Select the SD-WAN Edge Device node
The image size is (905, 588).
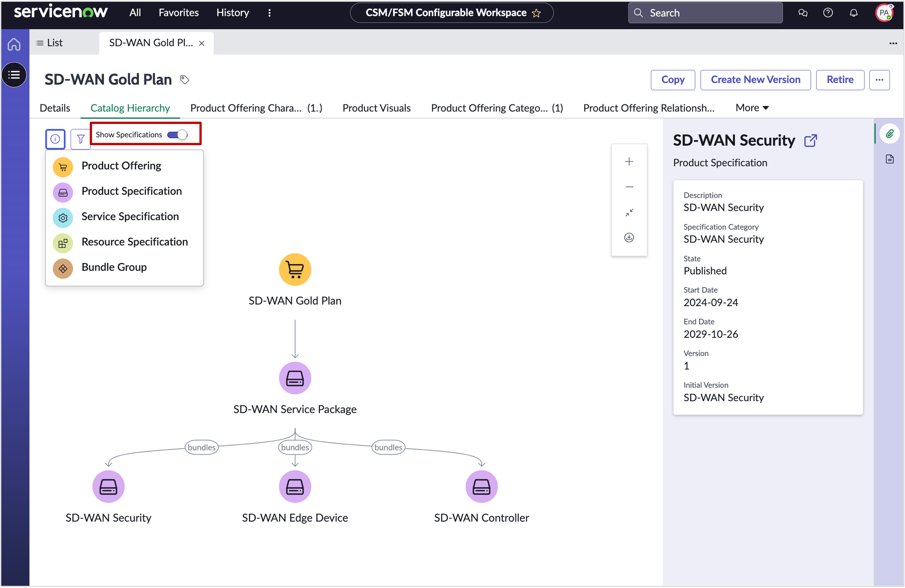pos(295,486)
